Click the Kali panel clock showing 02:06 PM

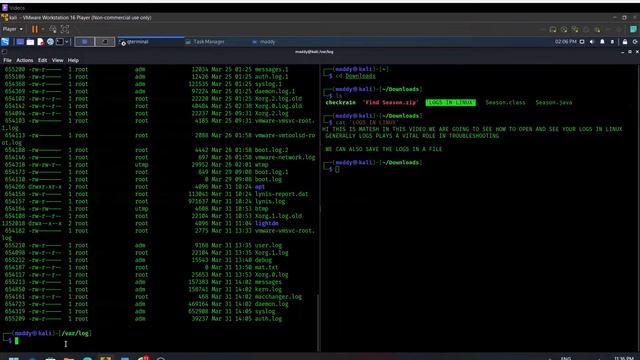click(x=565, y=42)
